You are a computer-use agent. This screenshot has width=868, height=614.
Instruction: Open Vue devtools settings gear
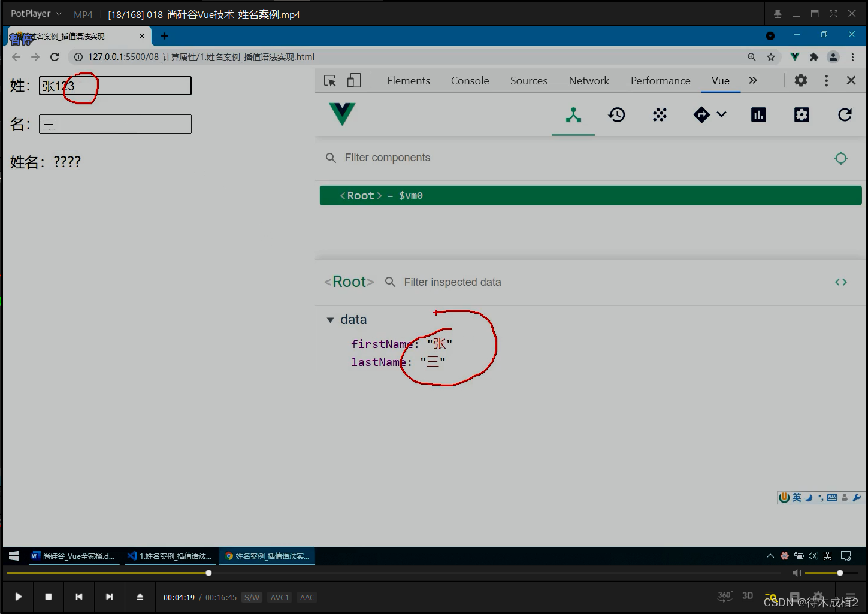click(x=802, y=115)
